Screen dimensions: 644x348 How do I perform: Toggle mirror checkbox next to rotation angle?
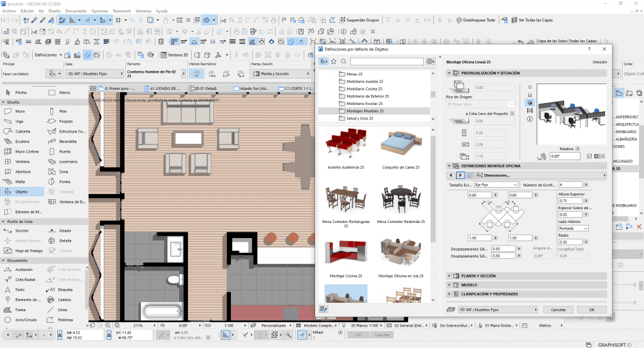coord(589,156)
